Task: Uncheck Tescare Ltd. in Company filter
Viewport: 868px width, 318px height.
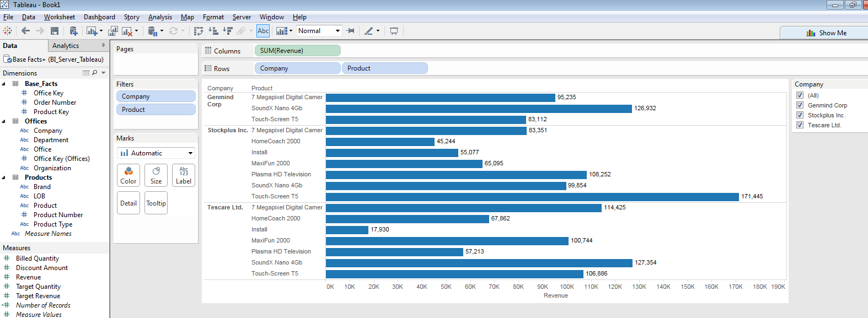Action: (800, 125)
